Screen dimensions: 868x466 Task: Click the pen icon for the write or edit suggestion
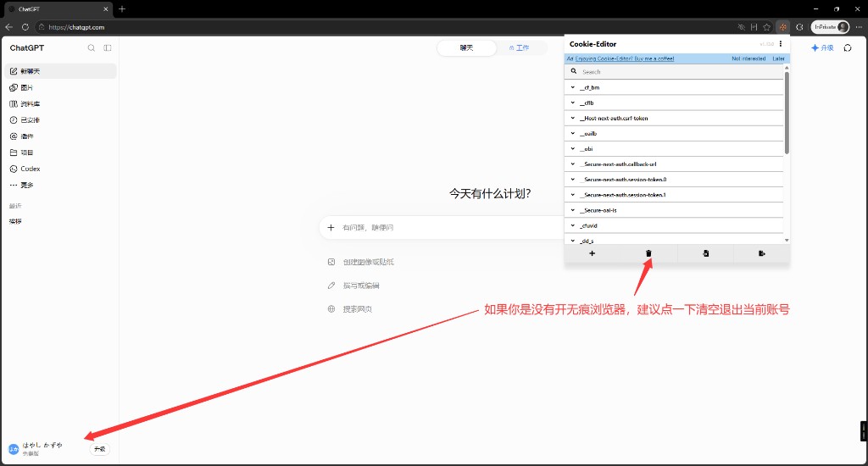pyautogui.click(x=331, y=286)
